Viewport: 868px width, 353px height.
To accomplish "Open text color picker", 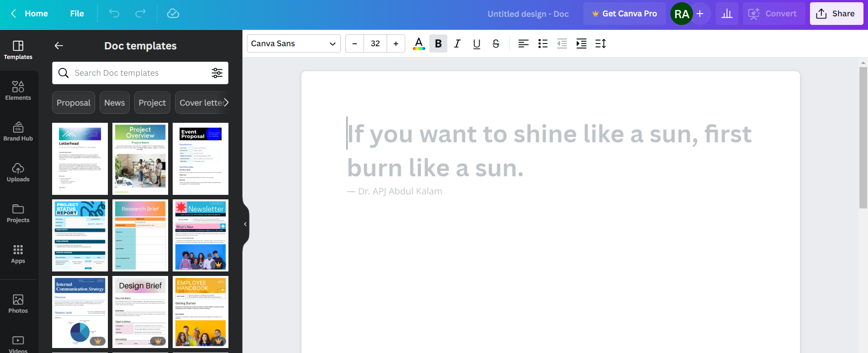I will pyautogui.click(x=419, y=44).
